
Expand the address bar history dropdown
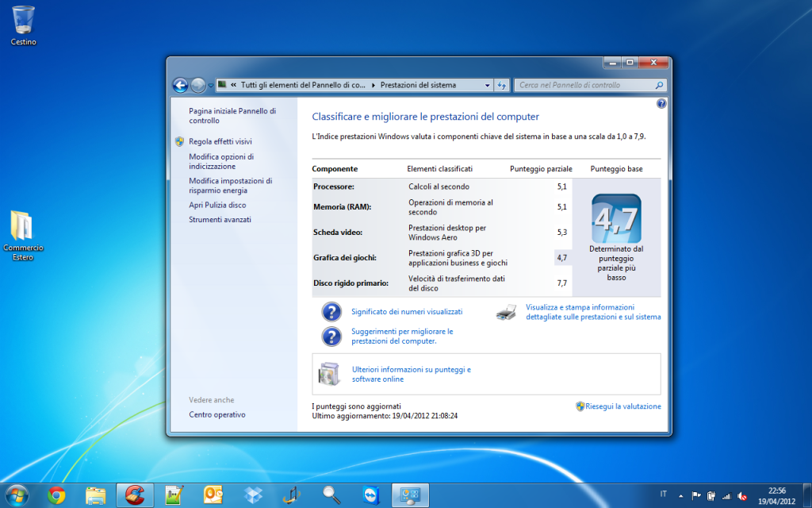click(485, 85)
